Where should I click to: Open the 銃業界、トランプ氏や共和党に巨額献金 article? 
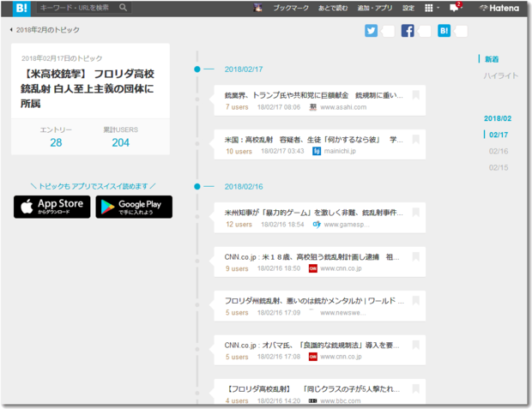click(x=314, y=95)
